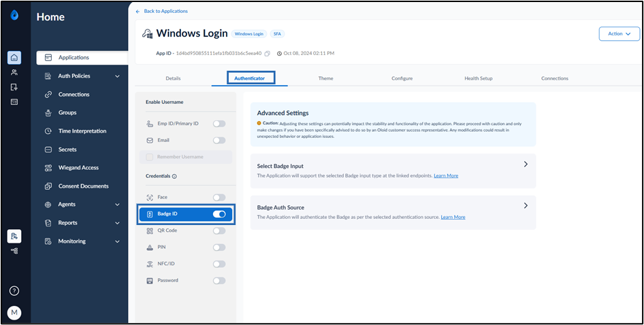
Task: Click the Oloid droplet logo
Action: pyautogui.click(x=14, y=15)
